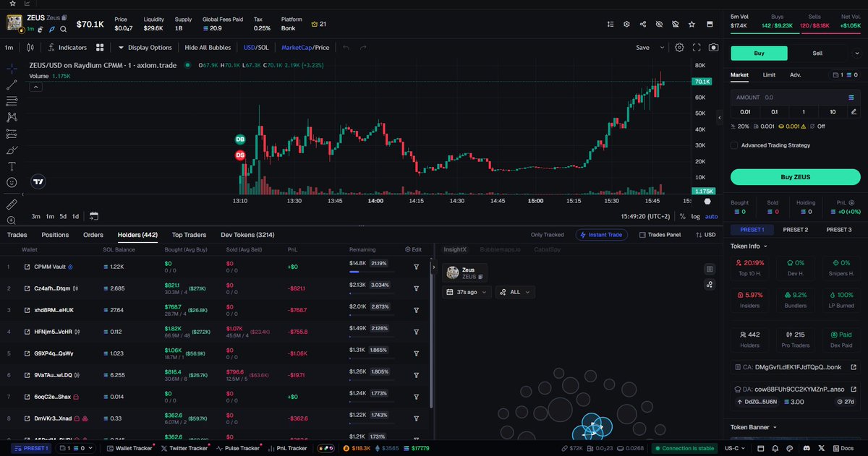868x456 pixels.
Task: Select the crosshair cursor tool
Action: coord(12,69)
